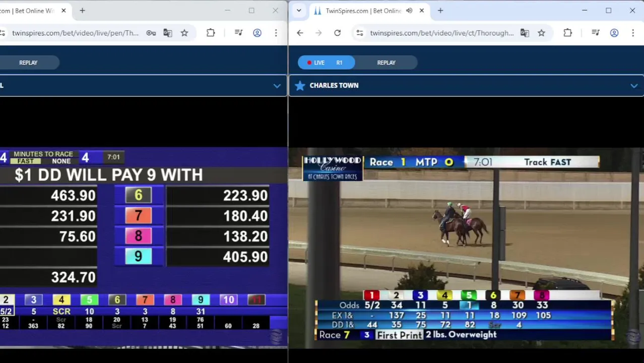
Task: Open extensions puzzle icon in right window
Action: (x=567, y=33)
